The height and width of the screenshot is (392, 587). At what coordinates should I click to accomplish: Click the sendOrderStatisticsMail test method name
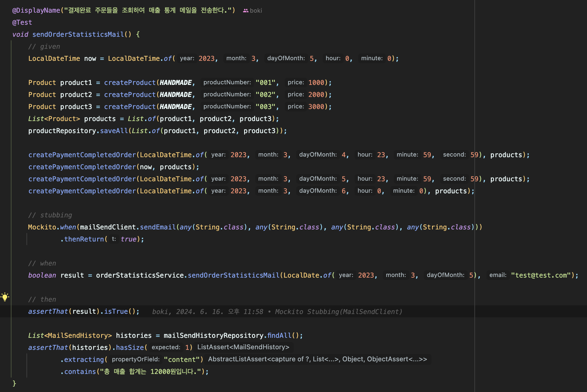coord(78,34)
